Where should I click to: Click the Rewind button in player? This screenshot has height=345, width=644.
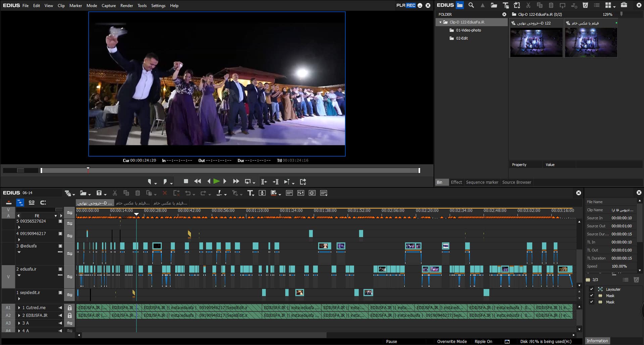[198, 181]
